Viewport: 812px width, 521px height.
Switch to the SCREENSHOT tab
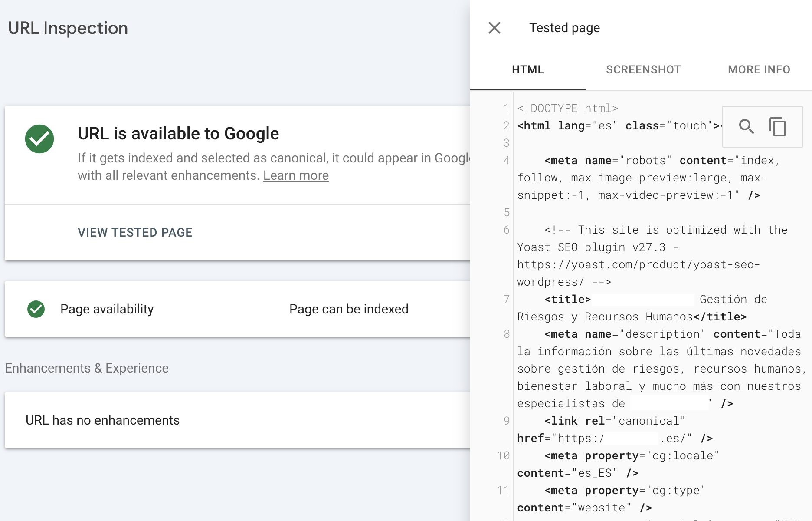[x=643, y=69]
